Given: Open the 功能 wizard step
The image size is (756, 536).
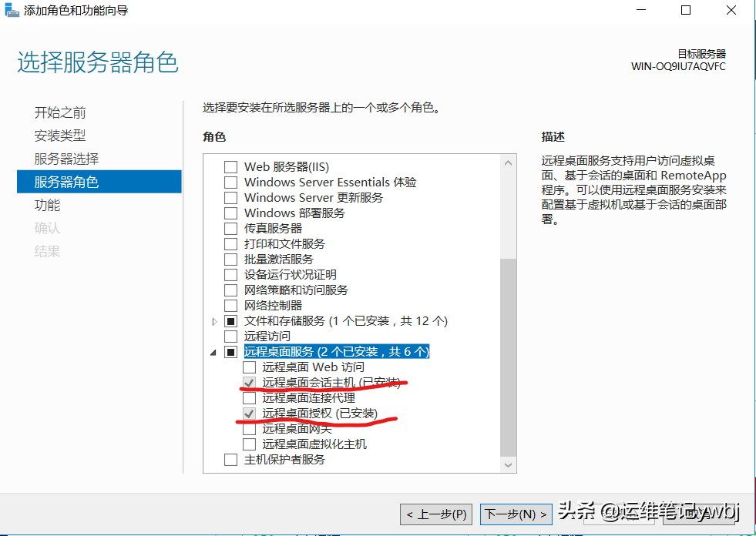Looking at the screenshot, I should tap(47, 206).
